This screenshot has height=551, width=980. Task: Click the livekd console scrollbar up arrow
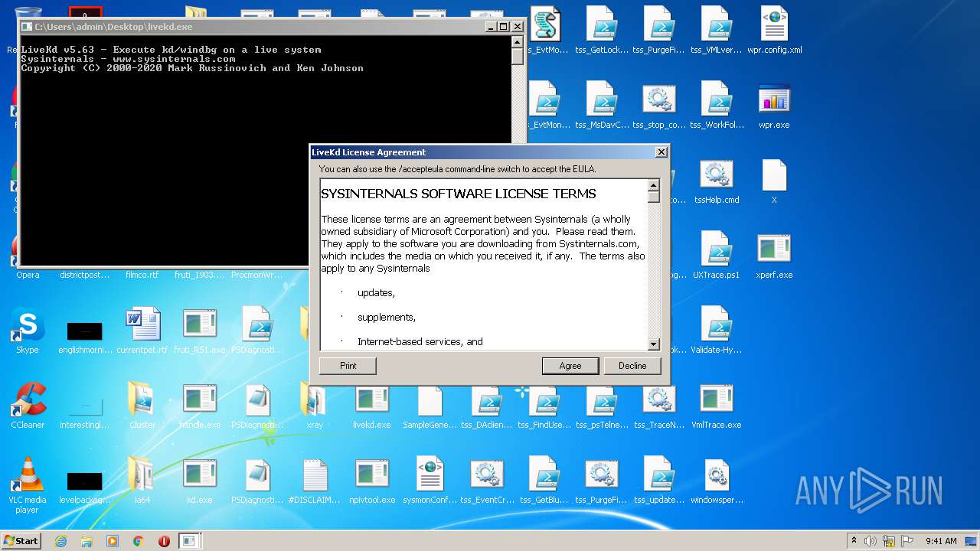[518, 43]
